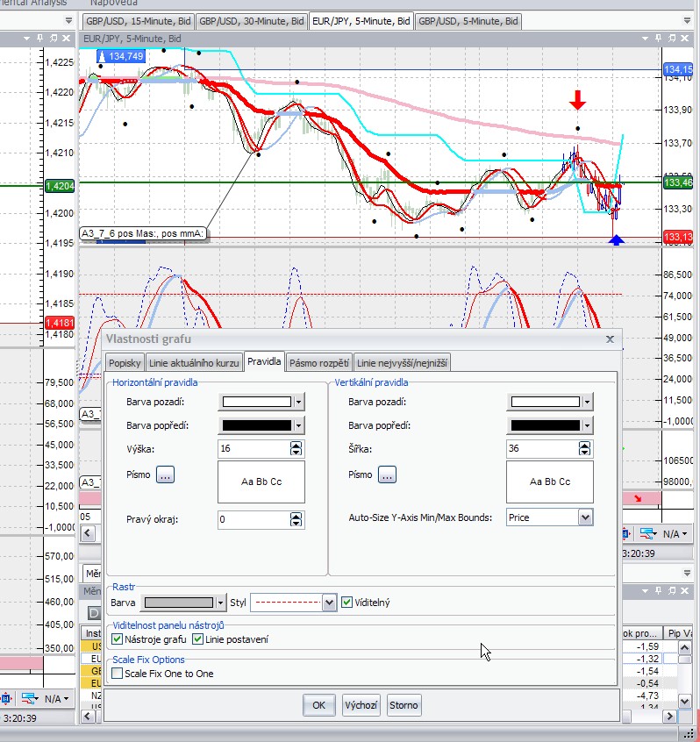The width and height of the screenshot is (700, 742).
Task: Uncheck the Linie postavení checkbox
Action: pyautogui.click(x=196, y=639)
